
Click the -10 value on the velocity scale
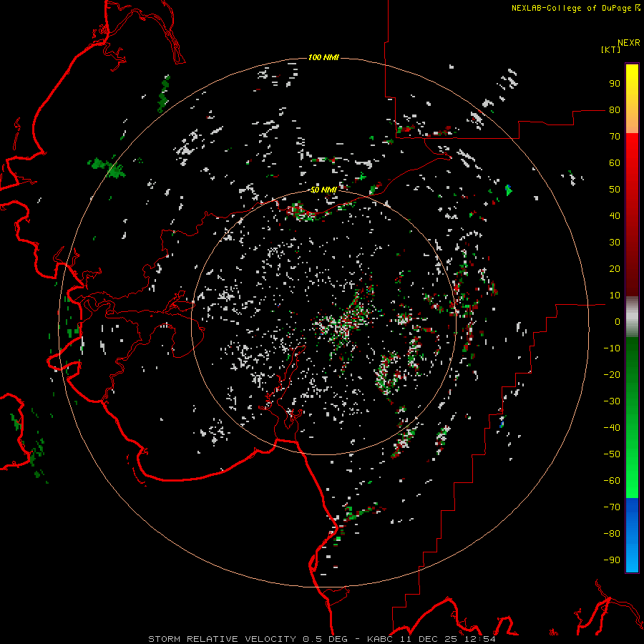[x=612, y=348]
